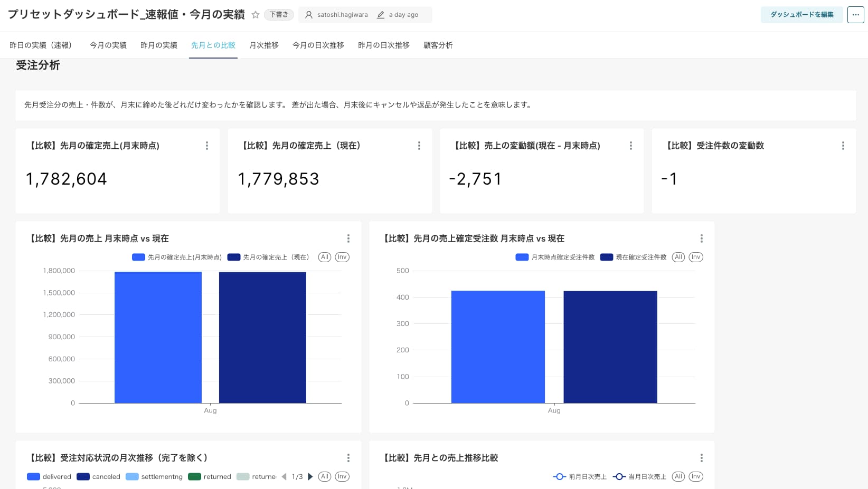Switch to 今月の実績 tab
The image size is (868, 489).
(x=108, y=45)
